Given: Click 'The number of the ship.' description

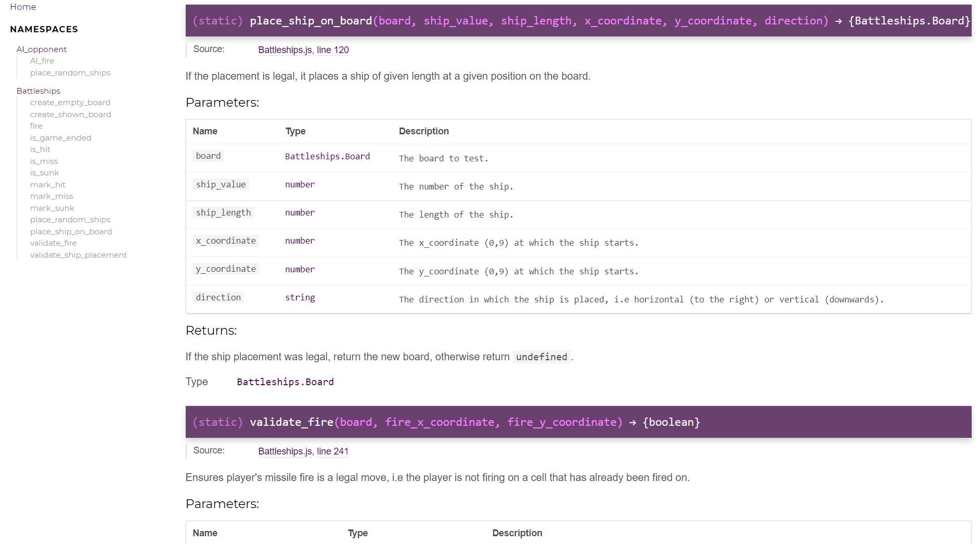Looking at the screenshot, I should point(456,186).
